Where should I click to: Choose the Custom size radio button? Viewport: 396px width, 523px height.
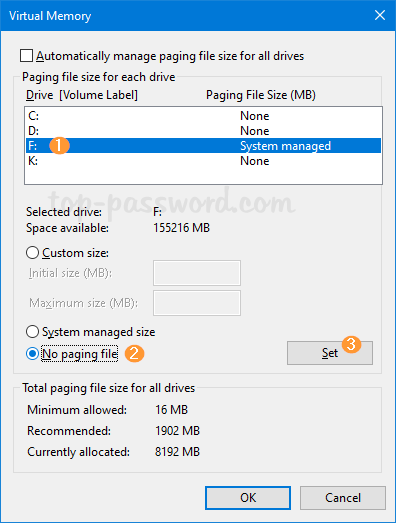pyautogui.click(x=32, y=253)
